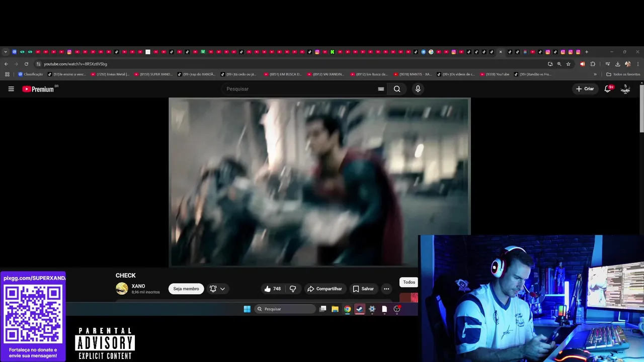Open the red speaker extension icon
The width and height of the screenshot is (644, 362).
(x=583, y=64)
